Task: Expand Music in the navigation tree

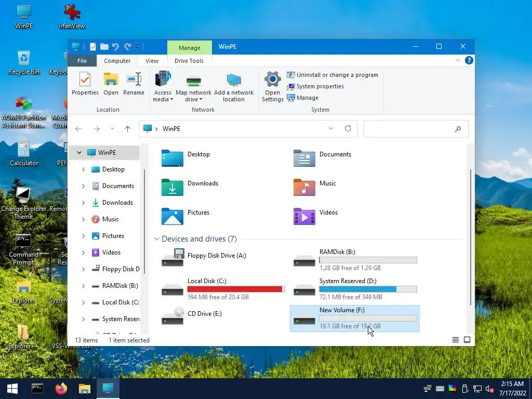Action: [84, 219]
